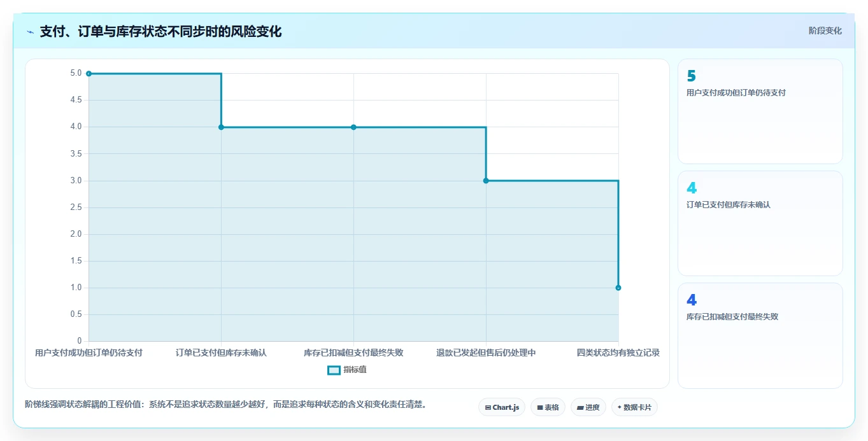868x441 pixels.
Task: Click the 表格 tag button
Action: coord(548,407)
